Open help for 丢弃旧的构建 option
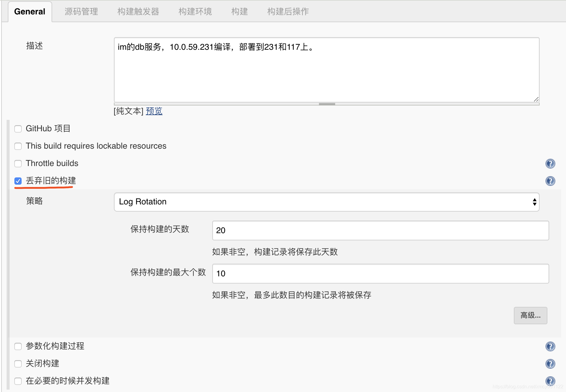 coord(550,181)
